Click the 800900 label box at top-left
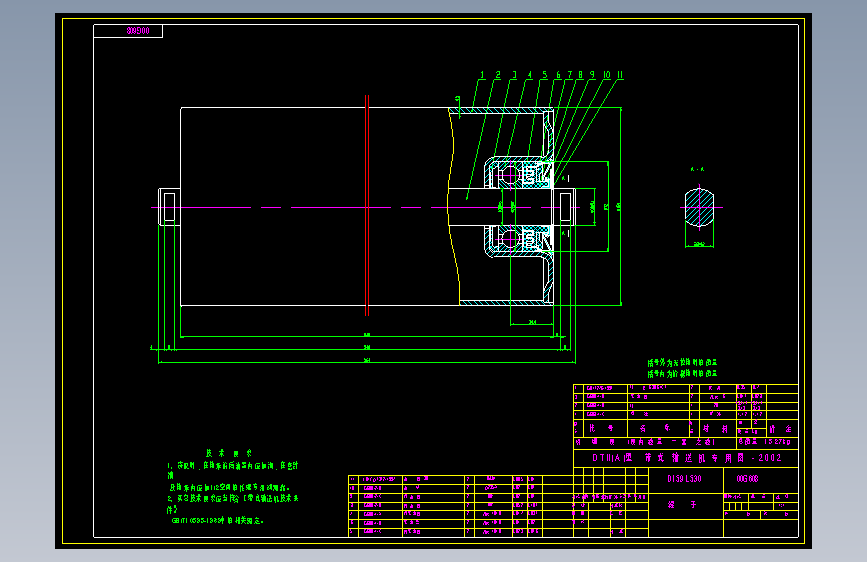 (x=128, y=31)
